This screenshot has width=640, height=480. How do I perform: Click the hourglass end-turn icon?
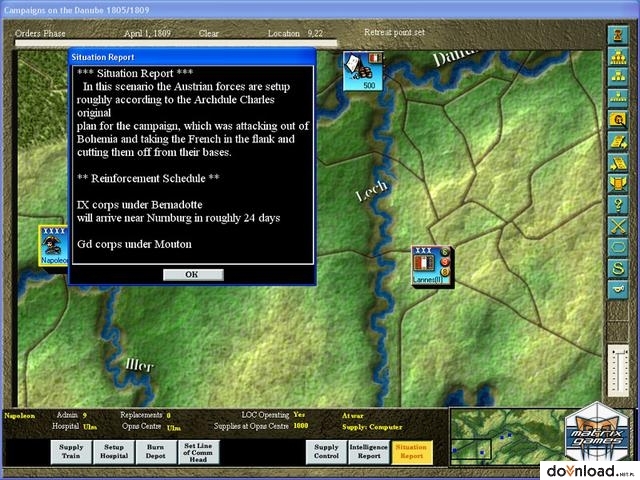point(618,35)
